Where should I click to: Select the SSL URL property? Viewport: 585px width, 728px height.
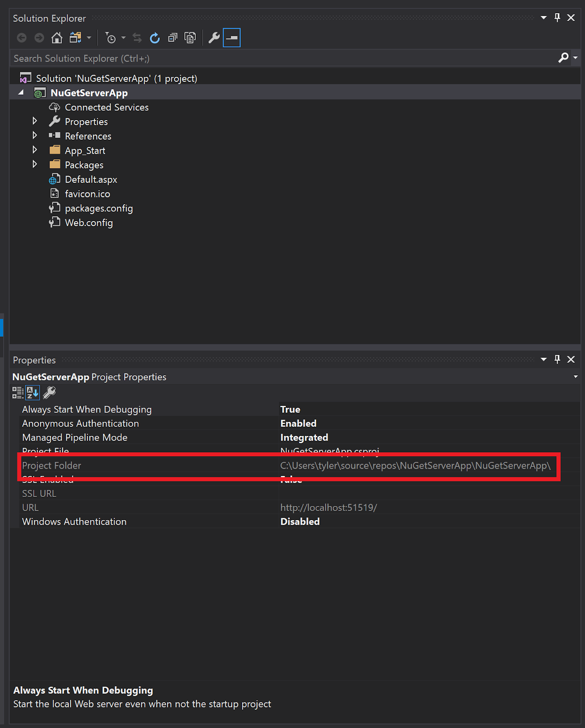[39, 494]
